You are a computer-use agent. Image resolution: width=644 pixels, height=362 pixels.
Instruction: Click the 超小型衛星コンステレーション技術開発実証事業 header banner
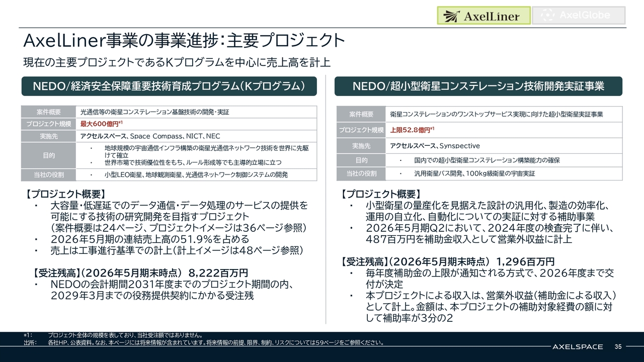478,86
